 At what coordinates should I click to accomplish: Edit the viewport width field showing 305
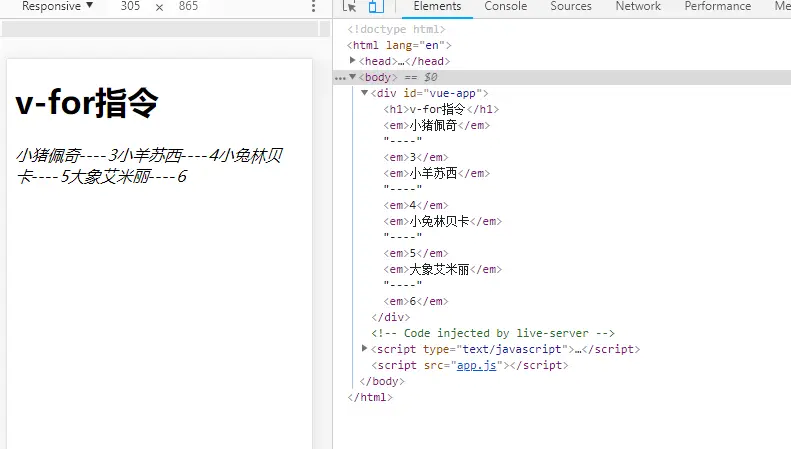pyautogui.click(x=130, y=6)
